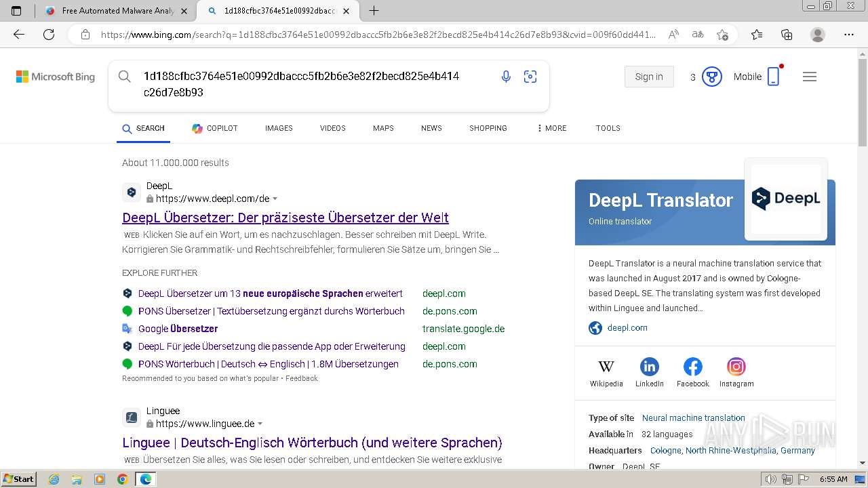The width and height of the screenshot is (868, 488).
Task: Click the voice search microphone icon
Action: pyautogui.click(x=506, y=77)
